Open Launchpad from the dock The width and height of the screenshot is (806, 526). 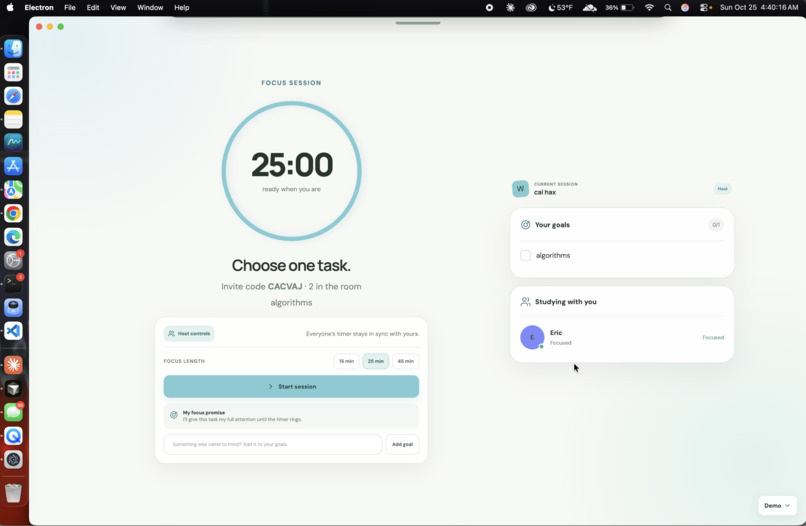[x=13, y=72]
